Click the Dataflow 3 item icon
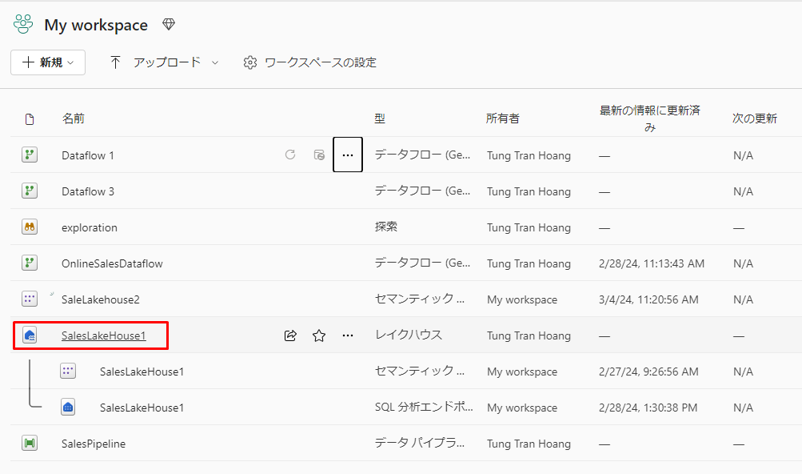Viewport: 802px width, 474px height. [30, 191]
